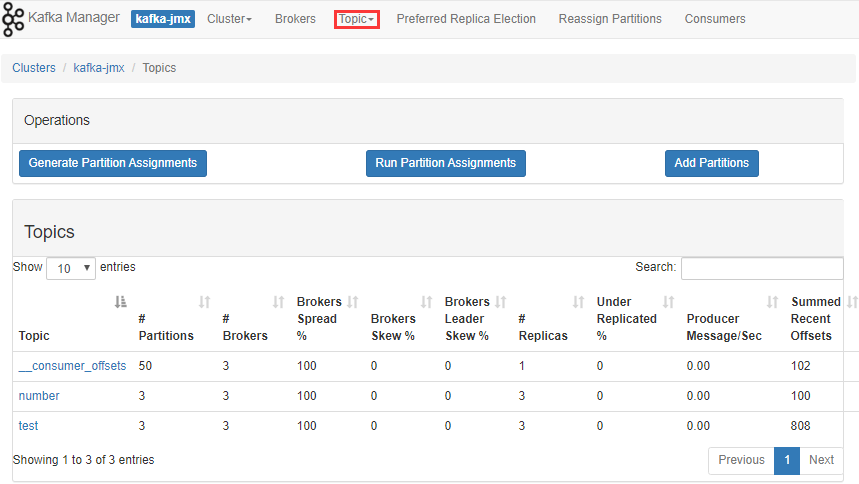Click Generate Partition Assignments button
Viewport: 859px width, 484px height.
(113, 163)
